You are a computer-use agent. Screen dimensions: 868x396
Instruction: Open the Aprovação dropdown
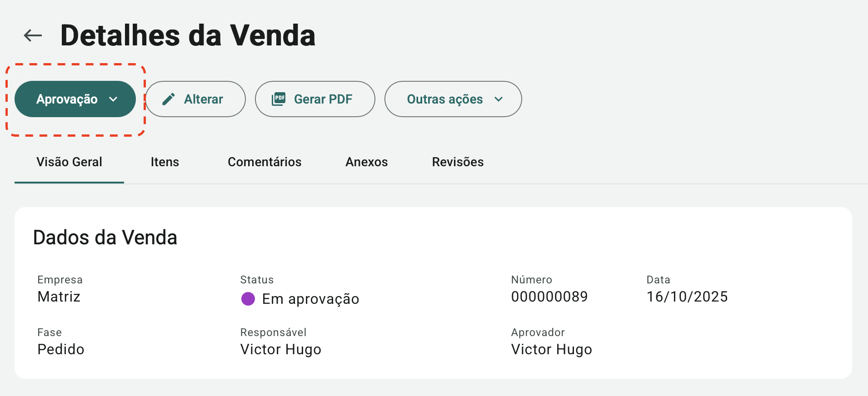[75, 99]
